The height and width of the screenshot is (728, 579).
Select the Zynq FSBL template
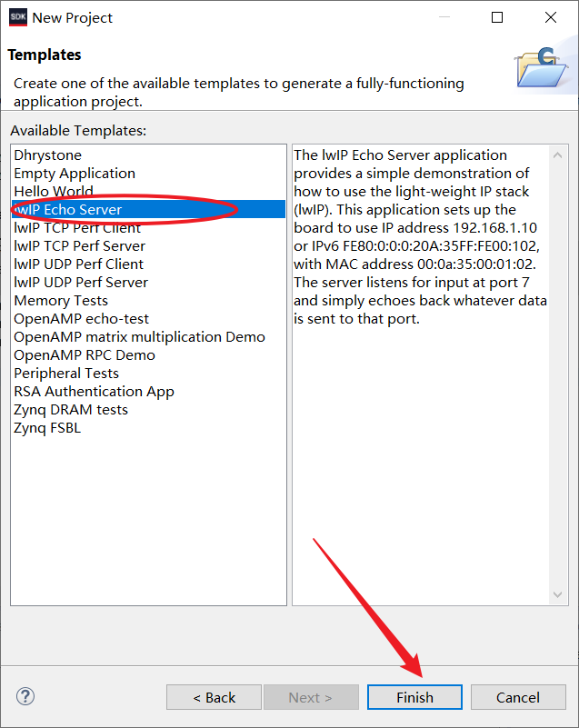(47, 428)
